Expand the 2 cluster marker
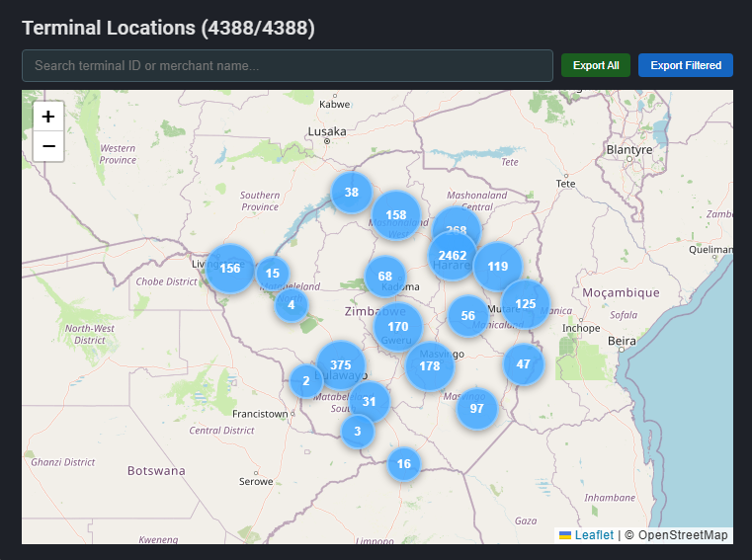 tap(306, 381)
